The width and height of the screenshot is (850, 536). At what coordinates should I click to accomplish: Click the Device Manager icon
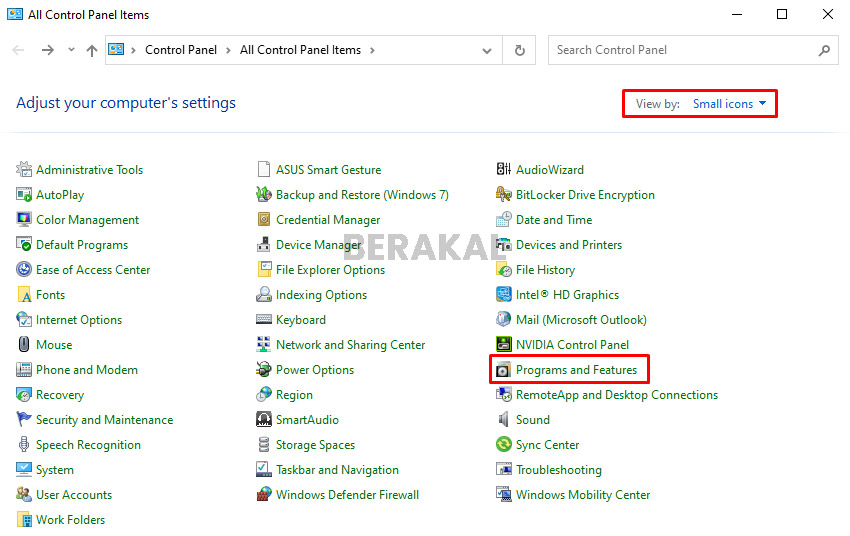point(263,244)
